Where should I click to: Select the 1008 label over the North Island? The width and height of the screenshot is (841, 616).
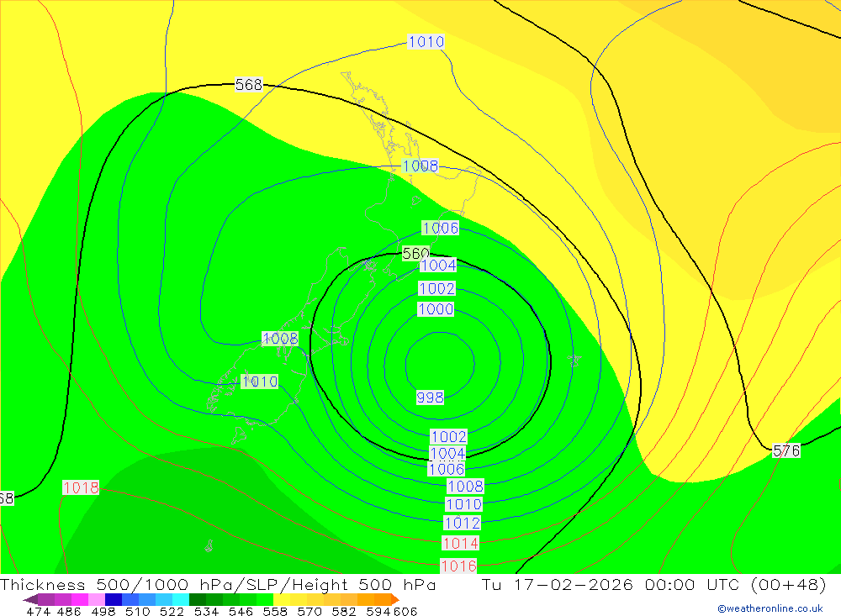point(420,166)
